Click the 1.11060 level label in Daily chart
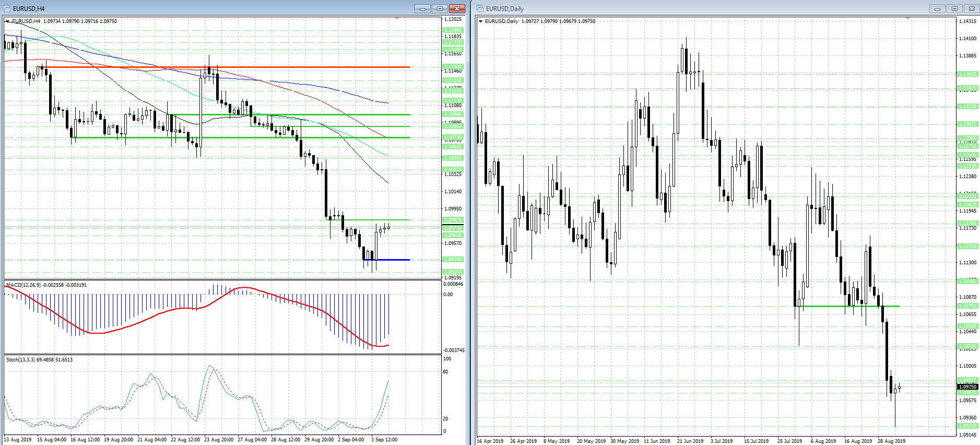The height and width of the screenshot is (445, 980). tap(967, 282)
